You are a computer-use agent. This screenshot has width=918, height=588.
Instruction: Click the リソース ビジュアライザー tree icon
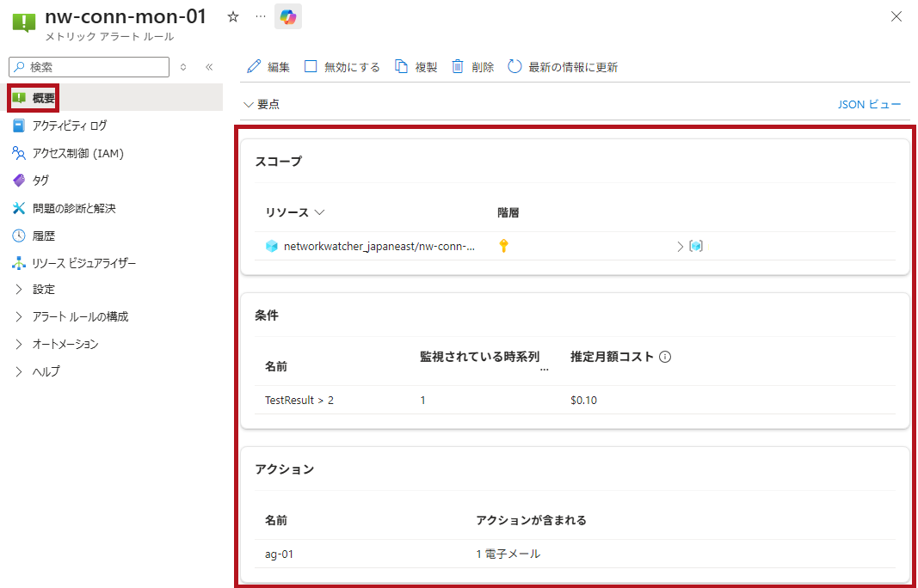[19, 263]
